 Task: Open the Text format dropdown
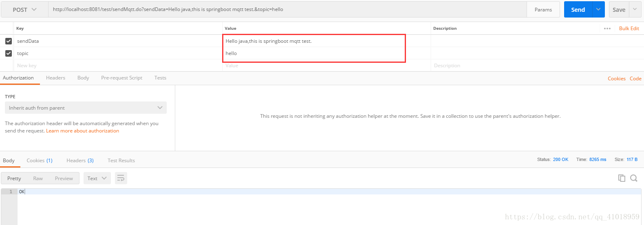point(97,178)
